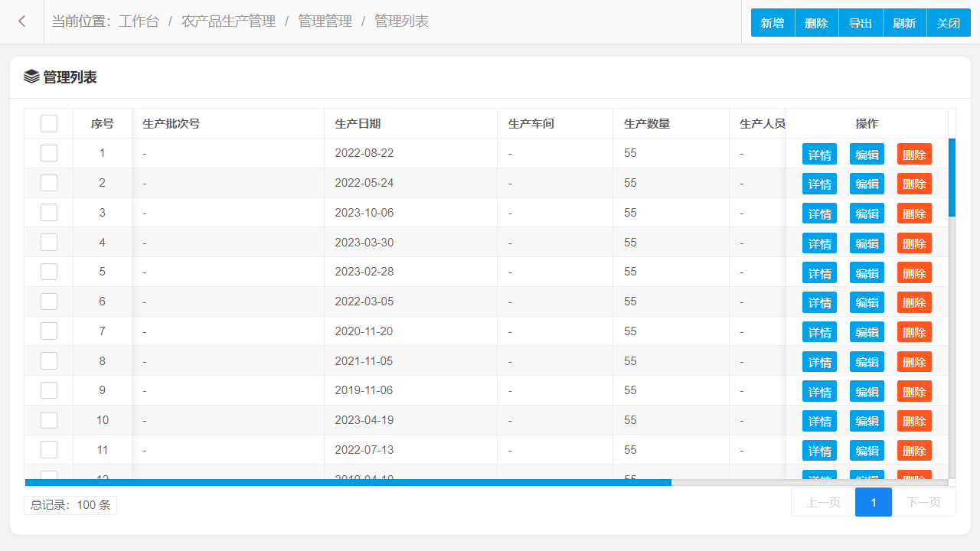
Task: Click the vertical table scrollbar thumb
Action: tap(952, 178)
